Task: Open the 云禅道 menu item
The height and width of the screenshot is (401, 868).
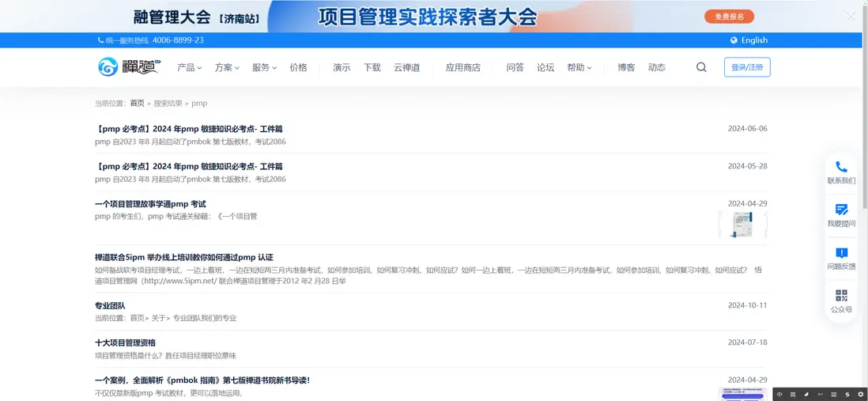Action: (407, 67)
